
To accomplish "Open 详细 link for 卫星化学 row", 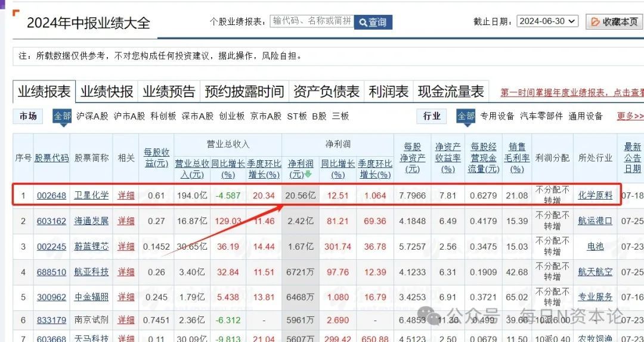I will pyautogui.click(x=126, y=195).
